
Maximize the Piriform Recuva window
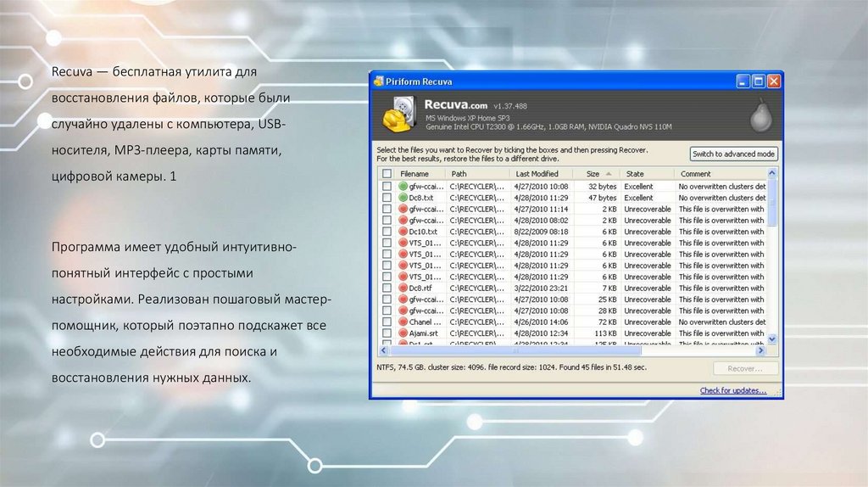tap(759, 81)
